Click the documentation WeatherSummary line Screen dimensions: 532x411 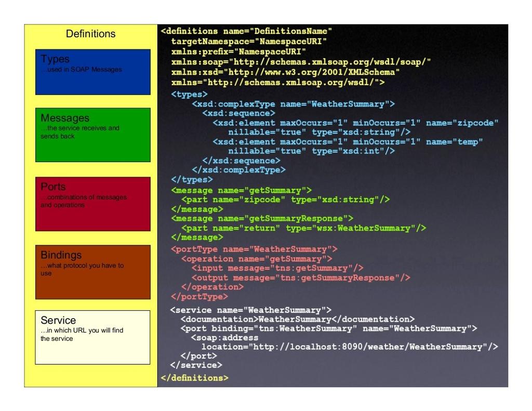point(298,319)
